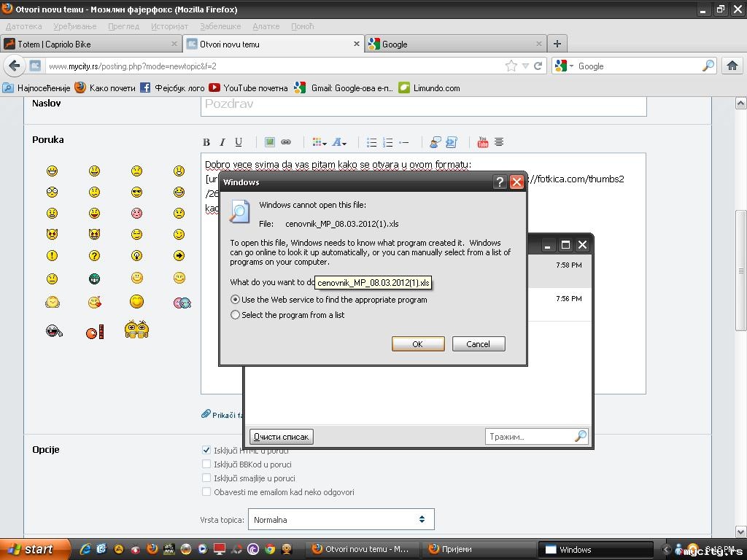747x560 pixels.
Task: Open the Limundo.com bookmark
Action: click(429, 88)
